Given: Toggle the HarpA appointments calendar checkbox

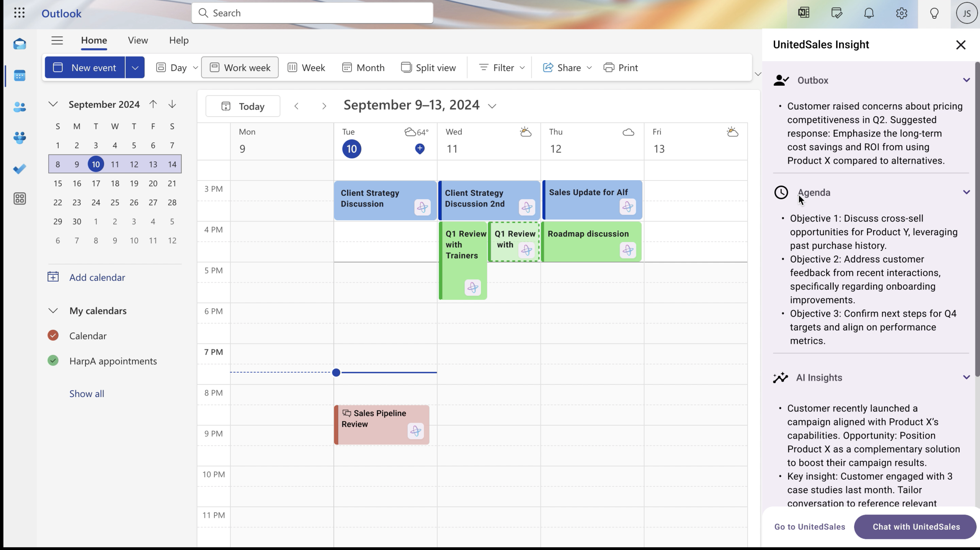Looking at the screenshot, I should click(53, 361).
